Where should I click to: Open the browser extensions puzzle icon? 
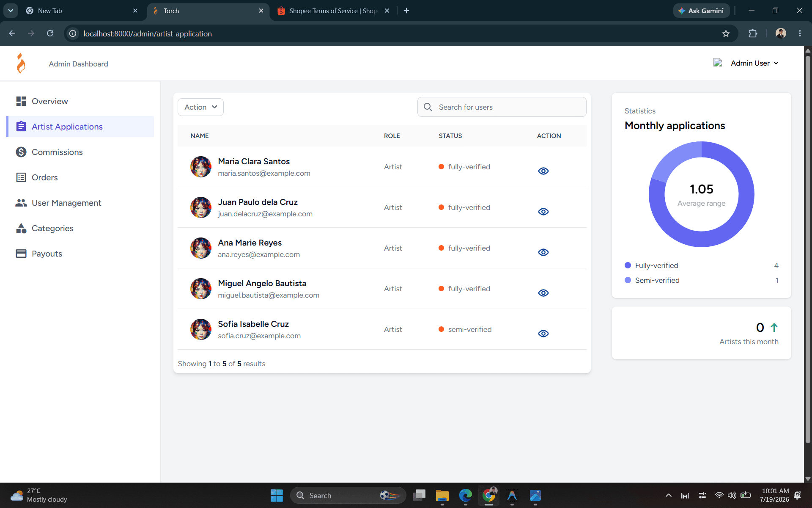(753, 33)
